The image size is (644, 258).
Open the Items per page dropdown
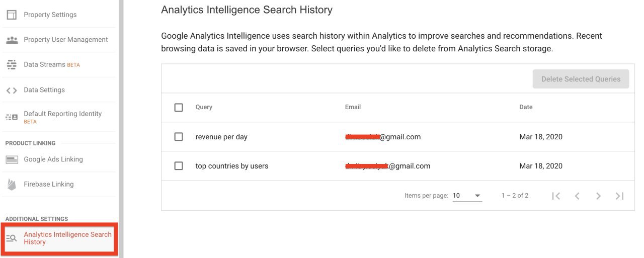(467, 196)
